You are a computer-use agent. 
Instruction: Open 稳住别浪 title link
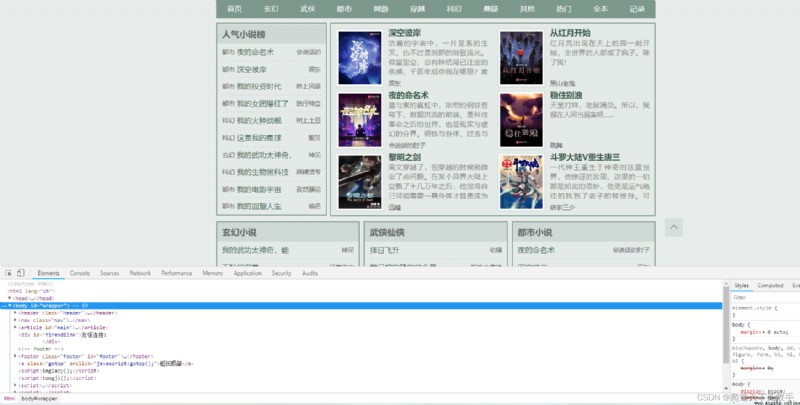click(x=566, y=95)
